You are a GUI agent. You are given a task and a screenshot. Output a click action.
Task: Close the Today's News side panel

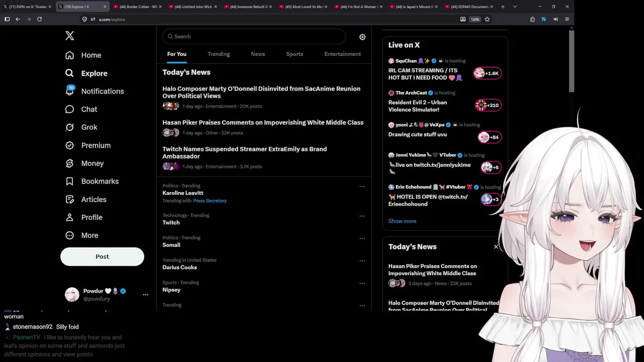click(x=496, y=247)
